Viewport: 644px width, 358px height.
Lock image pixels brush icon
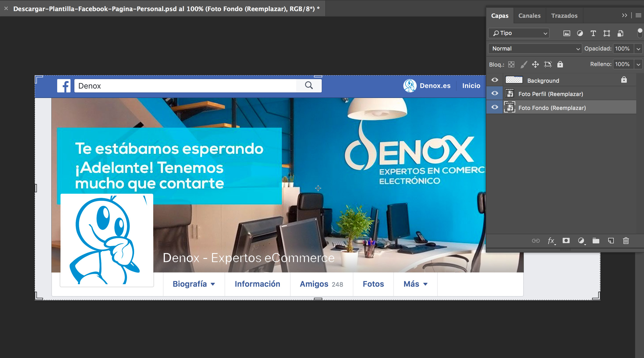(x=524, y=64)
